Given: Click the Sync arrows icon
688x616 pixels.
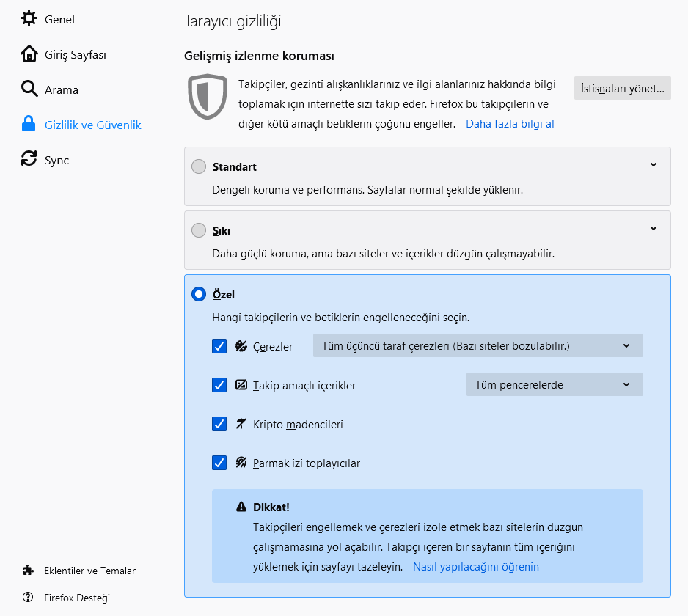Looking at the screenshot, I should 29,160.
